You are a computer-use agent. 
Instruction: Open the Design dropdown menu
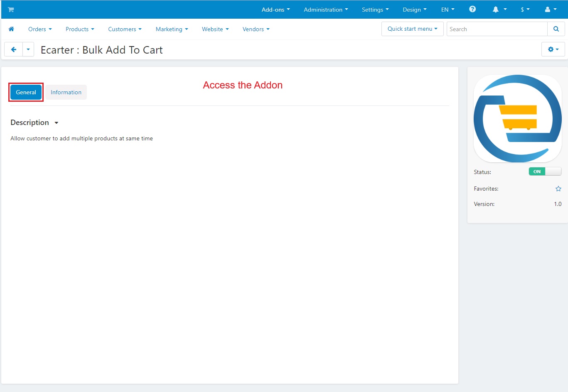click(414, 10)
